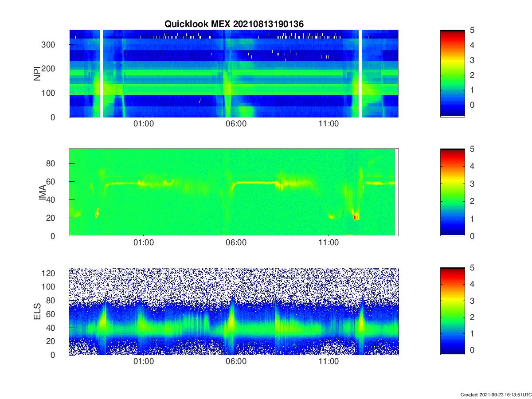This screenshot has height=399, width=532.
Task: Click the 01:00 tick under the ELS panel
Action: (144, 361)
